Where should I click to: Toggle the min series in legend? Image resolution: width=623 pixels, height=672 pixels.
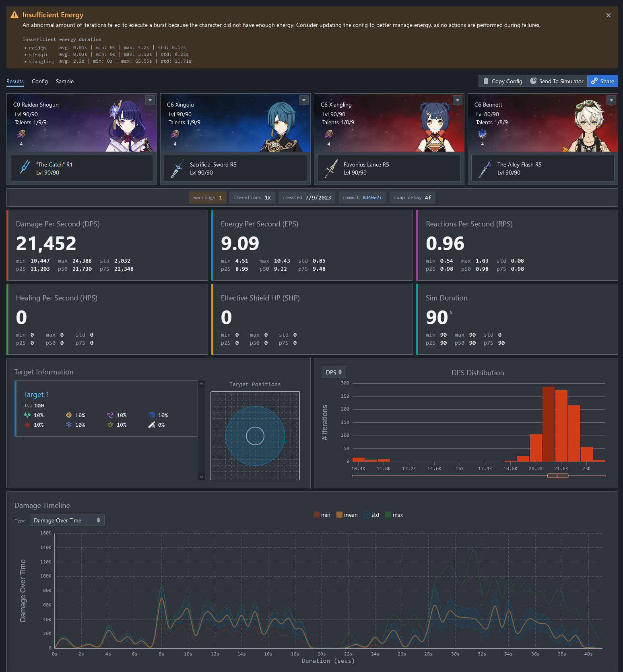tap(322, 515)
